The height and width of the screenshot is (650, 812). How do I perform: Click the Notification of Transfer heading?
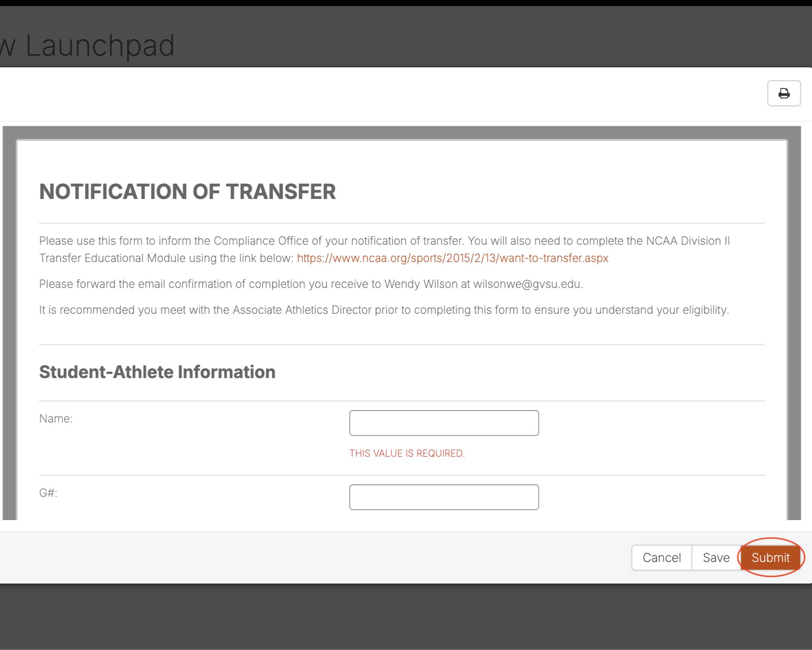(x=187, y=192)
